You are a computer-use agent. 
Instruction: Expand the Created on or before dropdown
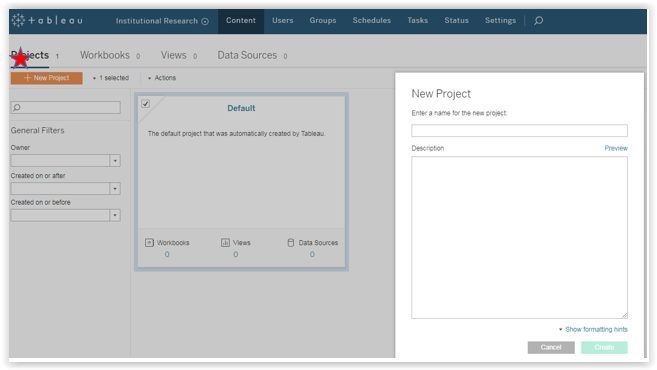pyautogui.click(x=115, y=215)
